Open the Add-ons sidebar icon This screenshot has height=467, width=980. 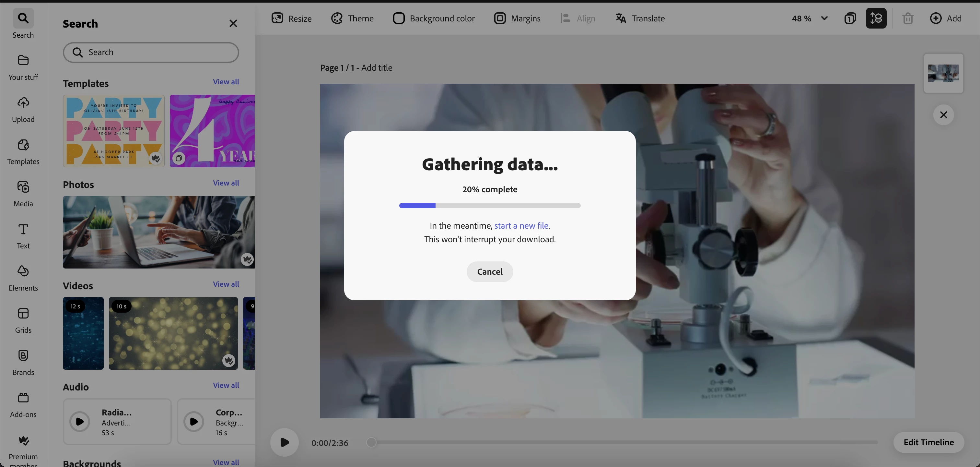(23, 404)
